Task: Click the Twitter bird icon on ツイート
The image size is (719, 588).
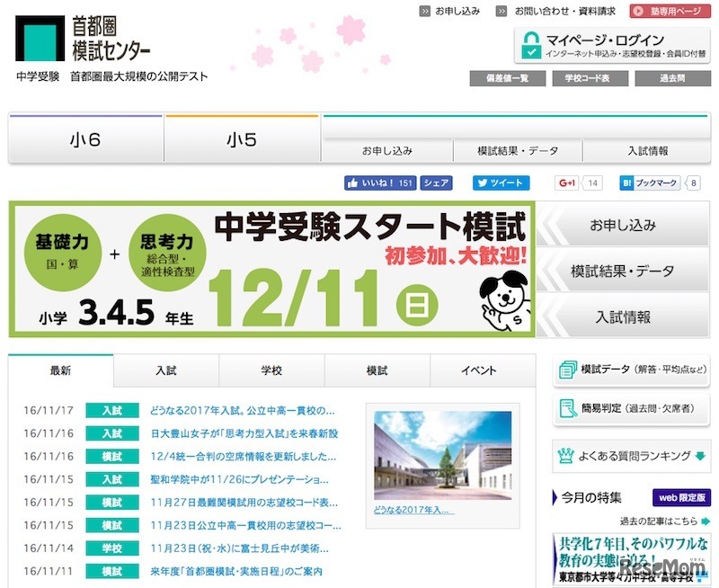Action: click(x=482, y=183)
